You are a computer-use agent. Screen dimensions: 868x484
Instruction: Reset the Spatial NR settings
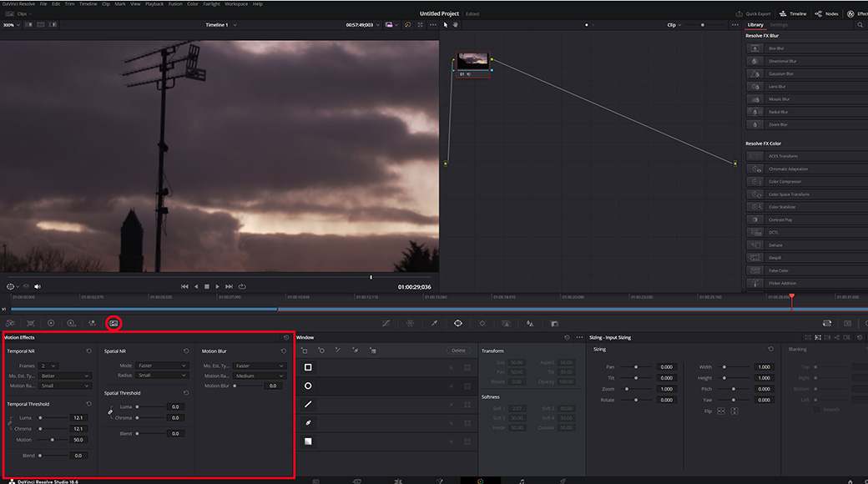[x=186, y=351]
